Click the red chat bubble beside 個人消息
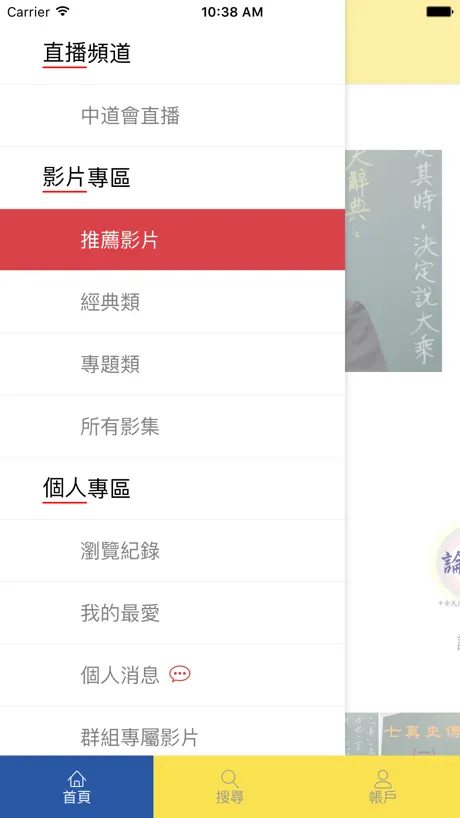460x818 pixels. (180, 675)
